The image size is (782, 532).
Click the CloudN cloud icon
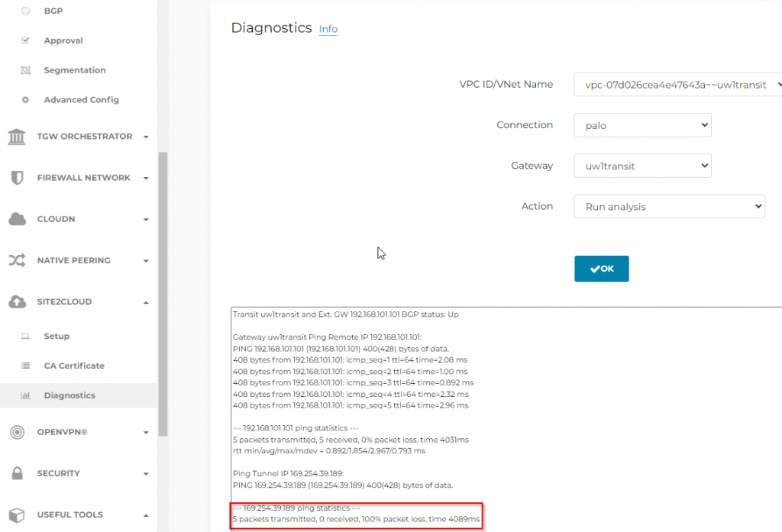tap(17, 219)
